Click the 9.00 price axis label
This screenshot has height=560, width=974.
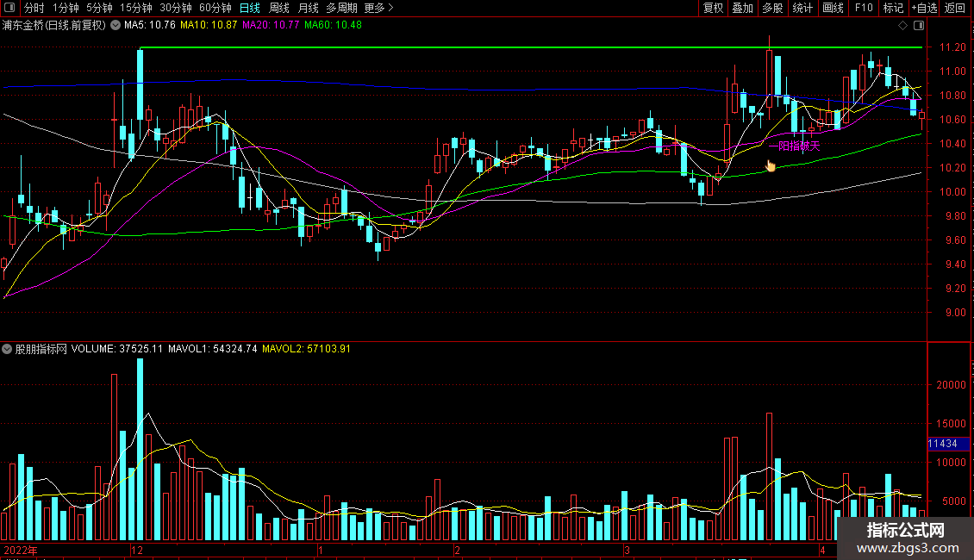click(955, 314)
